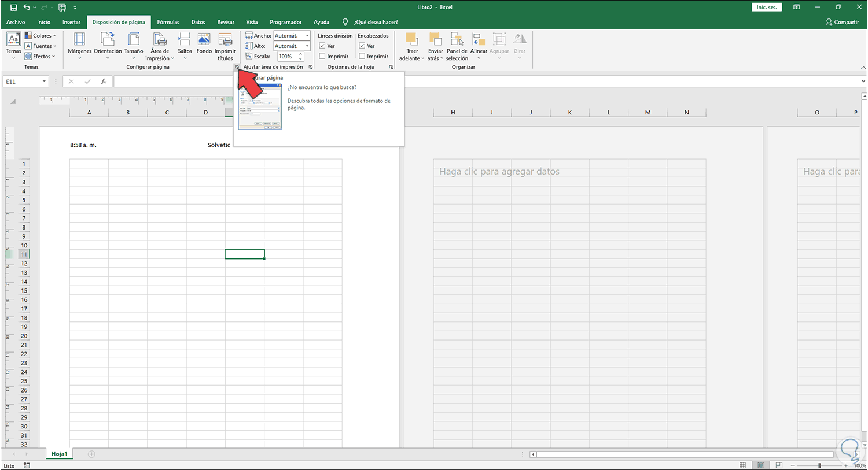This screenshot has width=868, height=470.
Task: Click the zoom slider in status bar
Action: tap(819, 465)
